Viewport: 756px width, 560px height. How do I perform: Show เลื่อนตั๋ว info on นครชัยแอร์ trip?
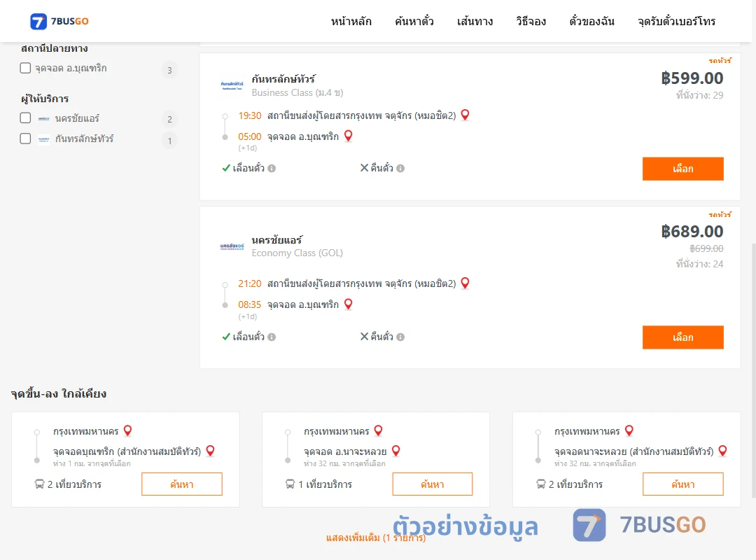click(272, 337)
